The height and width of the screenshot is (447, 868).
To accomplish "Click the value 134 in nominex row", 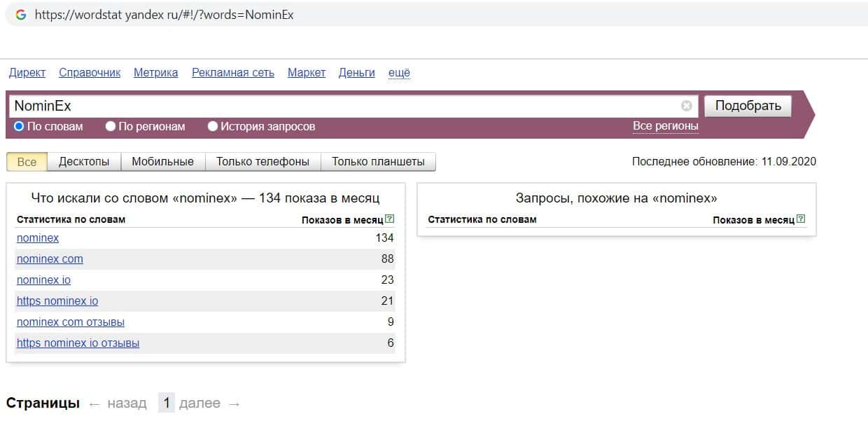I will [x=384, y=238].
